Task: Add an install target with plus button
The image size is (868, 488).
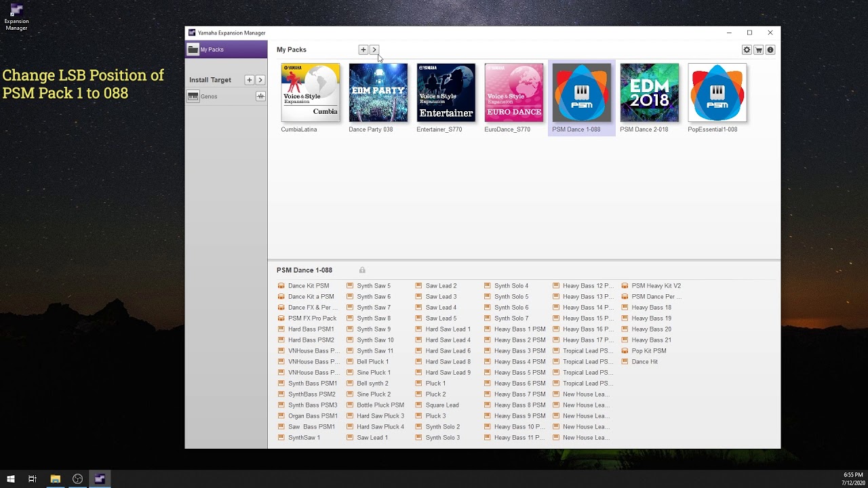Action: (250, 80)
